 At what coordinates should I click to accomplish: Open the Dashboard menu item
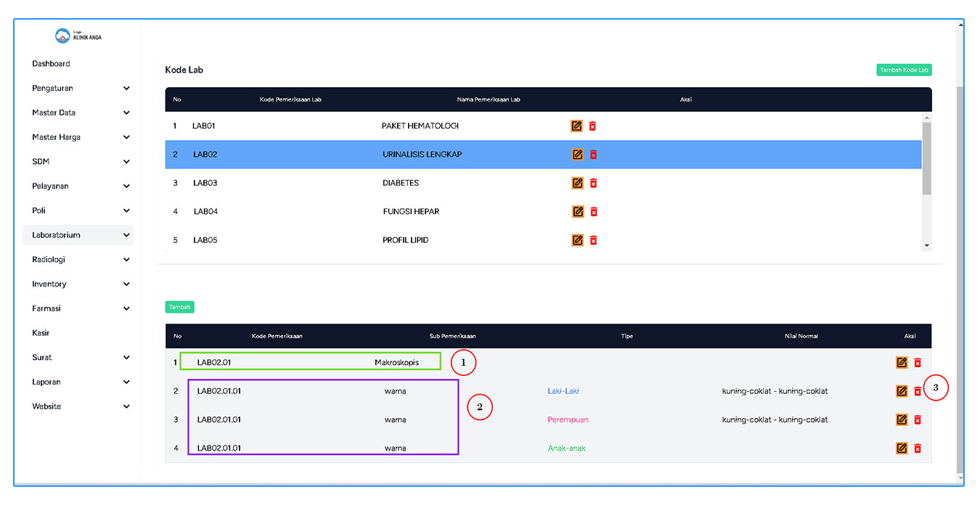[52, 64]
